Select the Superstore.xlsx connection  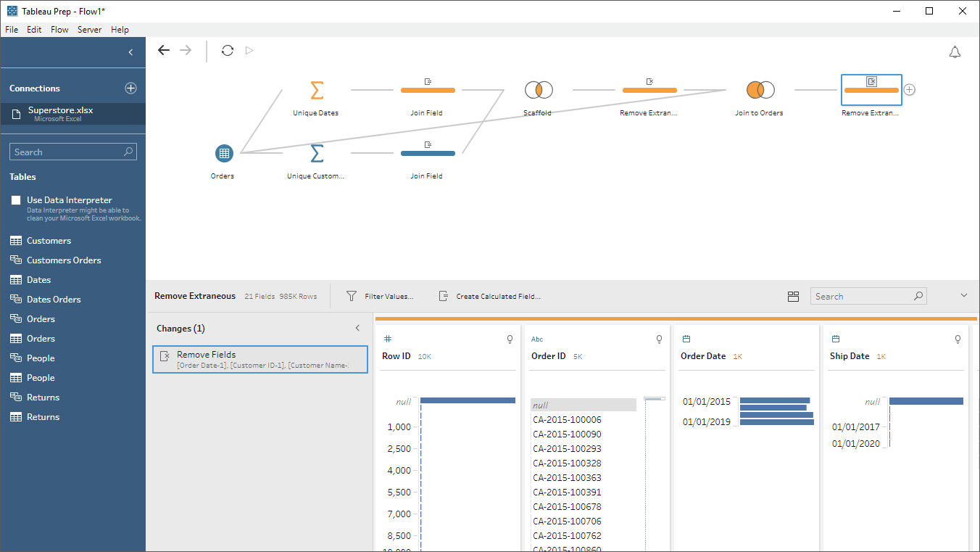tap(72, 113)
